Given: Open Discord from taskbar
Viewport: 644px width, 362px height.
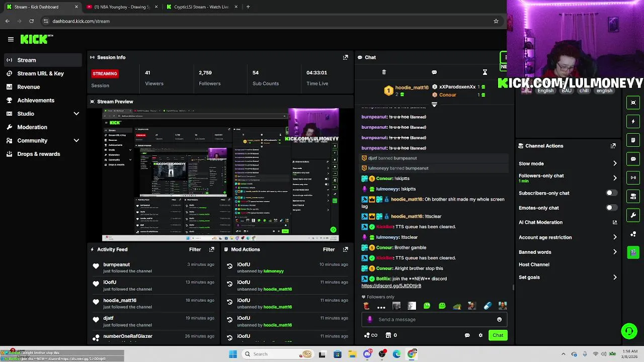Looking at the screenshot, I should tap(367, 354).
